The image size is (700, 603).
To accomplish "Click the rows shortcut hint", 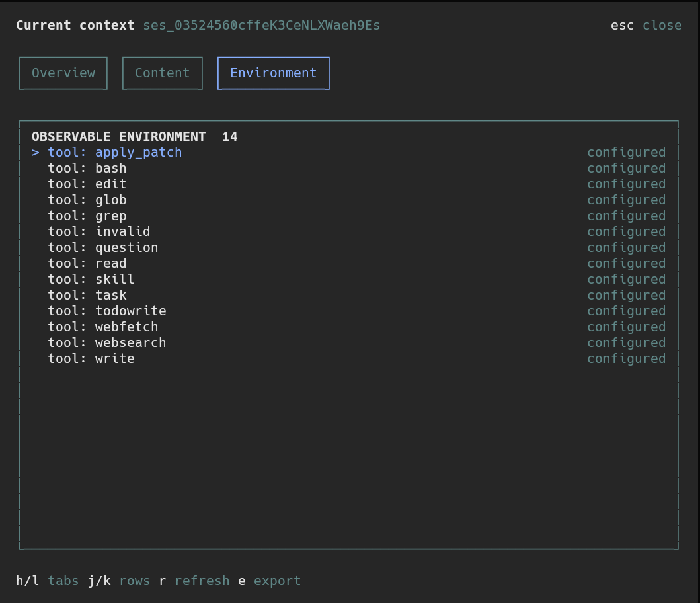I will point(119,581).
